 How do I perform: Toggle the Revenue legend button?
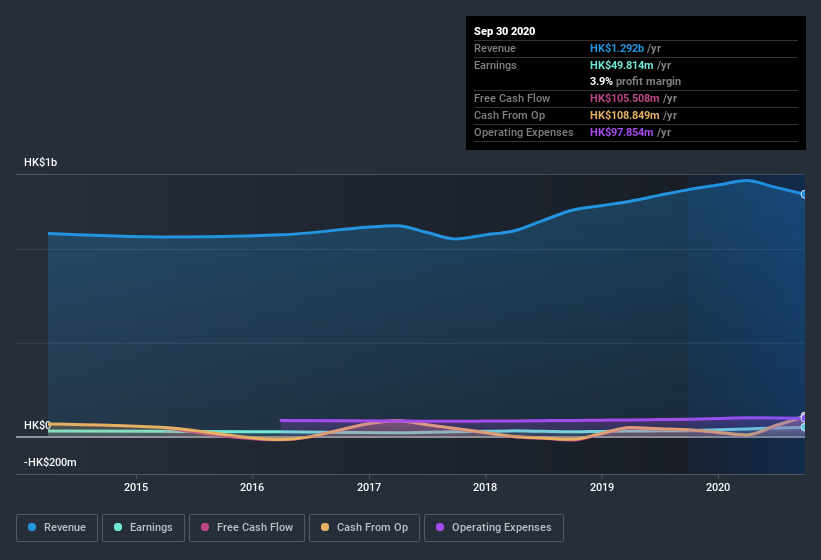coord(57,528)
